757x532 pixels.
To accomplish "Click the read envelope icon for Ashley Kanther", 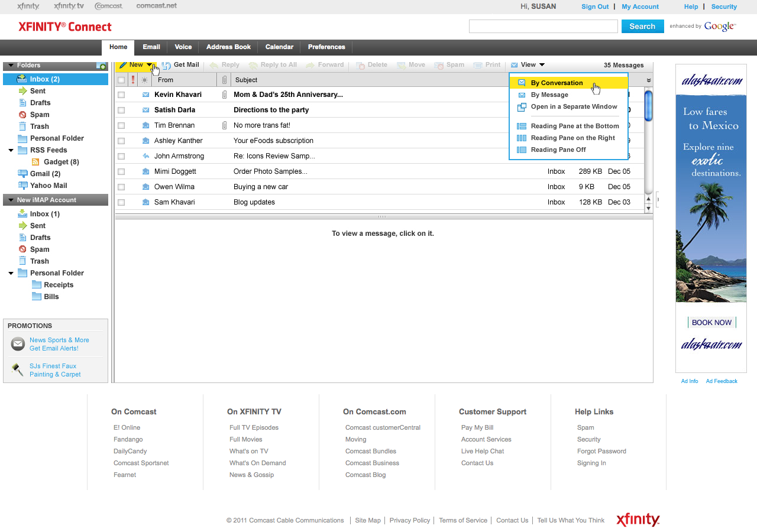I will point(145,141).
